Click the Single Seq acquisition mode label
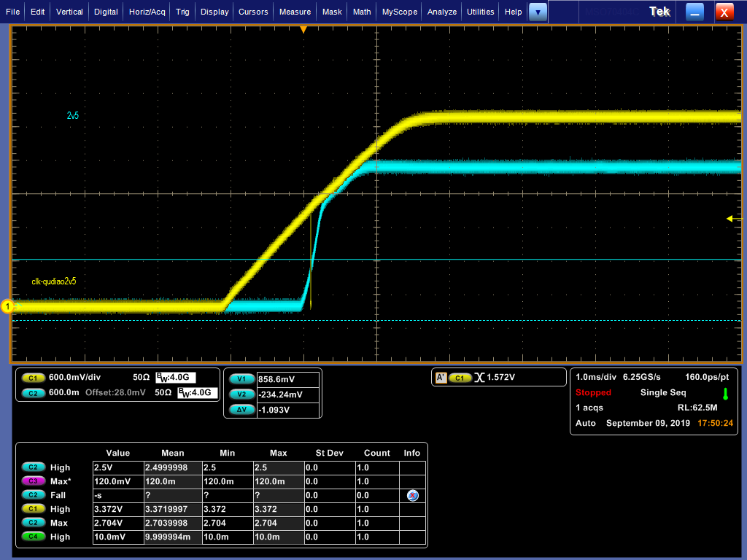The height and width of the screenshot is (560, 747). 663,393
